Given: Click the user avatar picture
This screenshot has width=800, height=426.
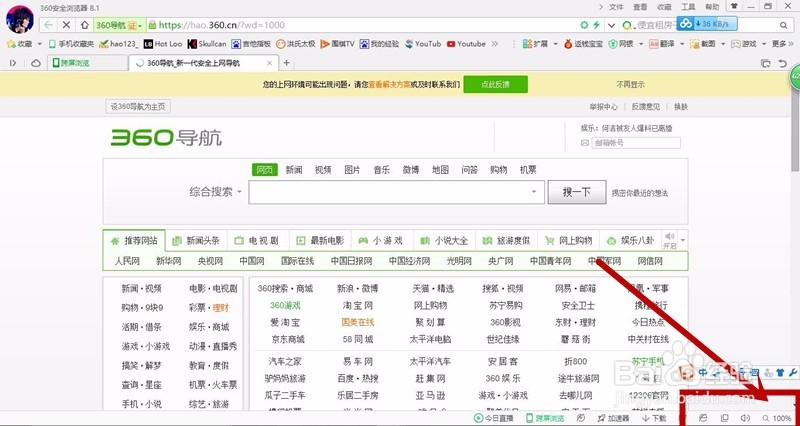Looking at the screenshot, I should point(20,19).
